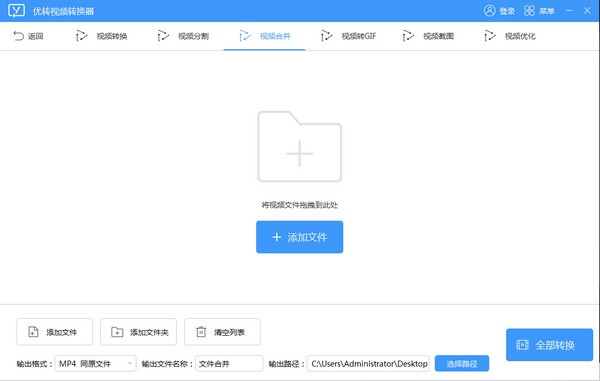Click the large folder plus drop icon

[x=300, y=147]
